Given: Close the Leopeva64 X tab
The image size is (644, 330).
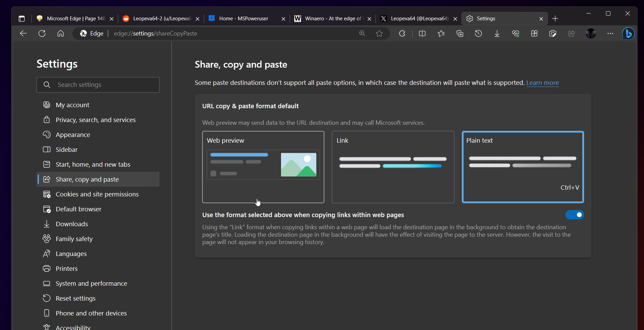Looking at the screenshot, I should [455, 19].
